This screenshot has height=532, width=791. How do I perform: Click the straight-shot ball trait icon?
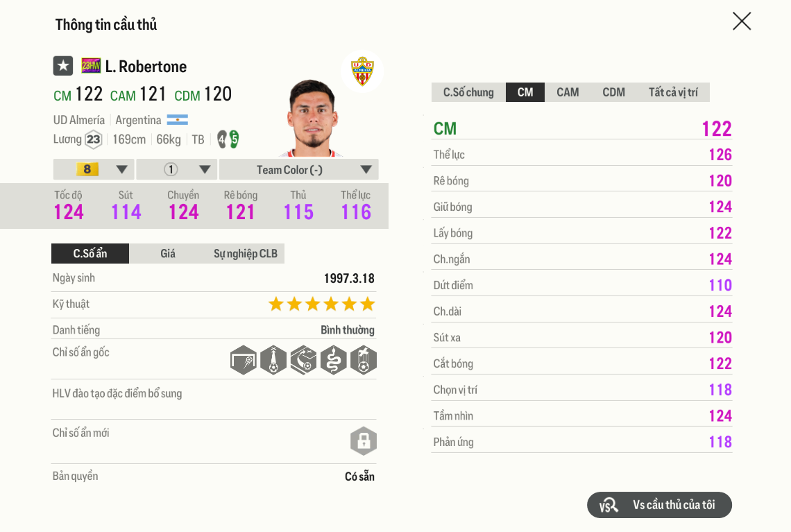click(273, 360)
